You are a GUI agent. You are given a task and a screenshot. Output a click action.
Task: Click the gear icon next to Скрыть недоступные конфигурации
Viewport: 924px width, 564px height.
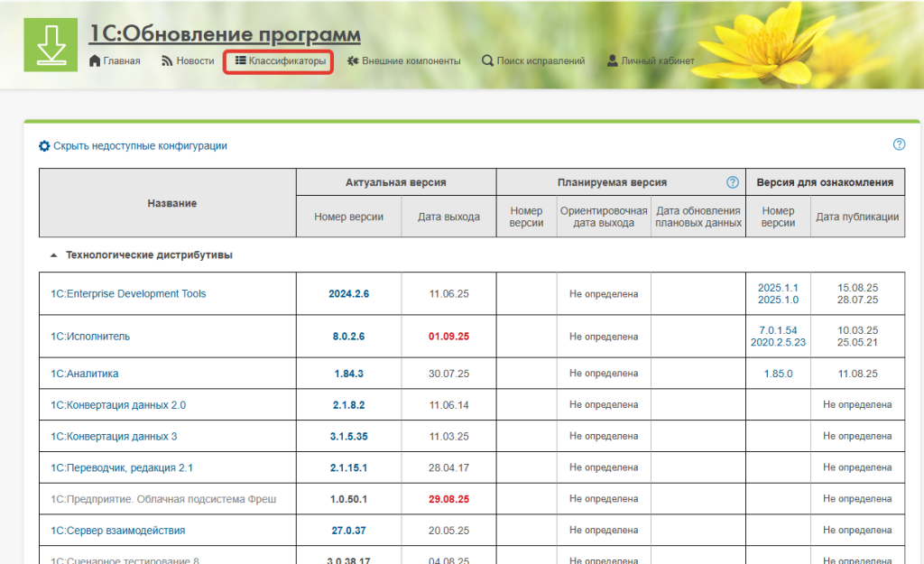point(44,146)
